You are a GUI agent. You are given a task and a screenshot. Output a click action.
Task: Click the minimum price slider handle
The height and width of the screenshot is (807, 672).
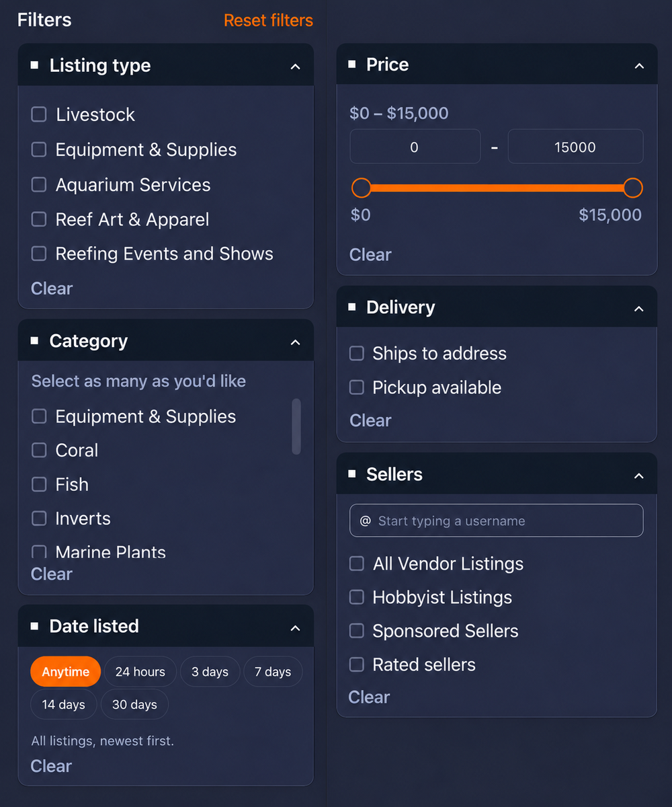pyautogui.click(x=362, y=188)
